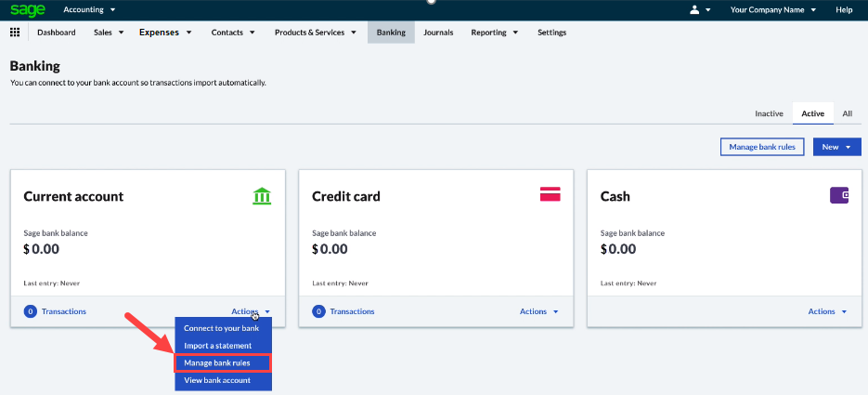This screenshot has height=395, width=868.
Task: Click the Manage bank rules button
Action: point(762,147)
